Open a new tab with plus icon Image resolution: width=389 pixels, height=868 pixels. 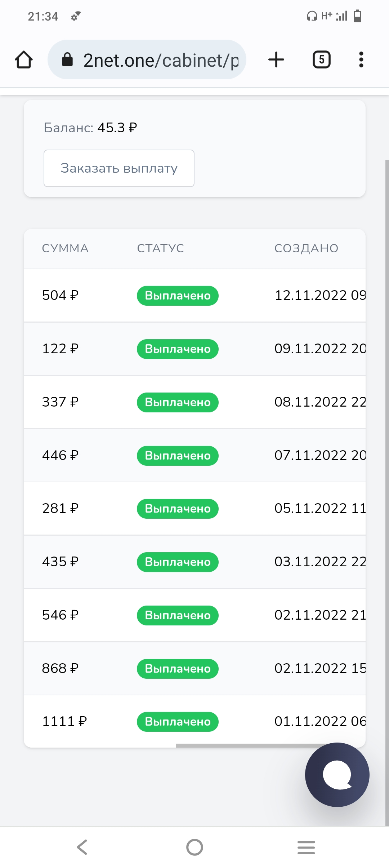tap(276, 60)
